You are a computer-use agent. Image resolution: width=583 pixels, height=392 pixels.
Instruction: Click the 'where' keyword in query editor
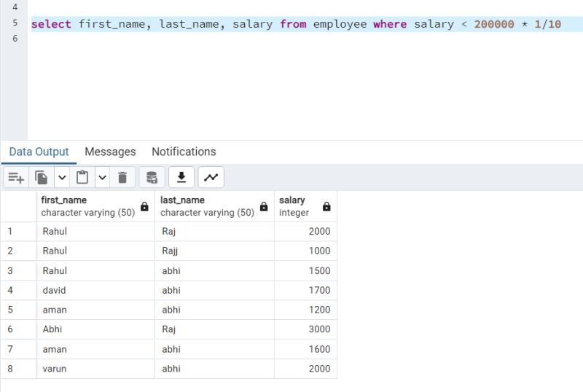(390, 24)
